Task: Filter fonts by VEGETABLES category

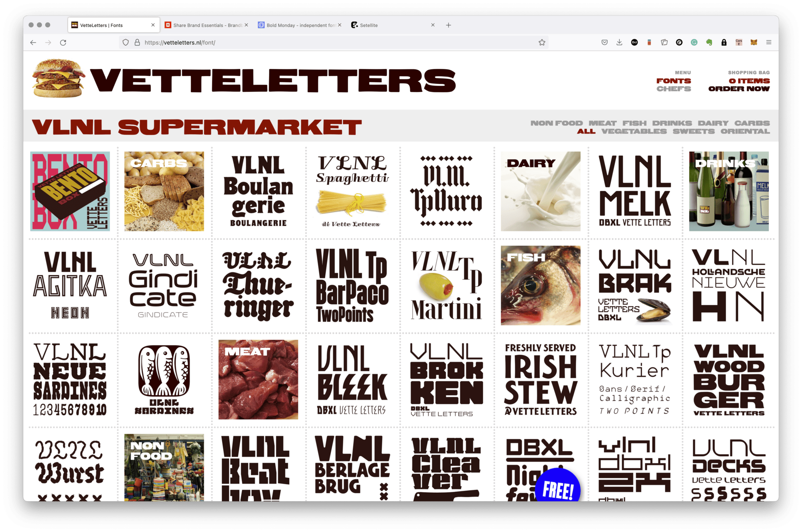Action: [x=634, y=131]
